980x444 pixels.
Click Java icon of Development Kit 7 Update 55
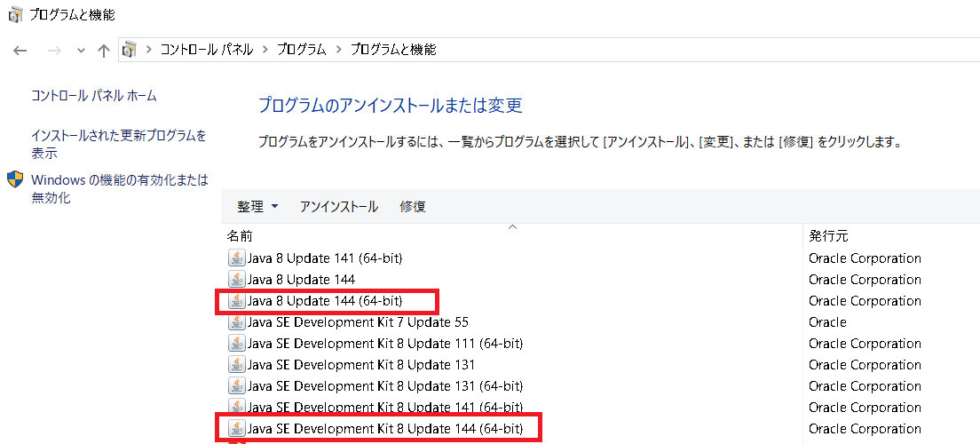pos(236,322)
